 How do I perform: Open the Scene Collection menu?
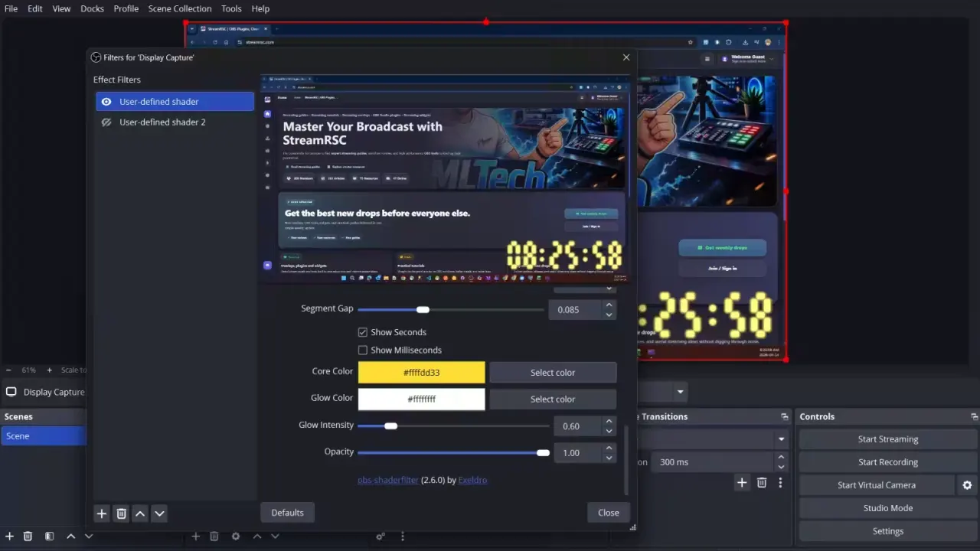(x=180, y=8)
